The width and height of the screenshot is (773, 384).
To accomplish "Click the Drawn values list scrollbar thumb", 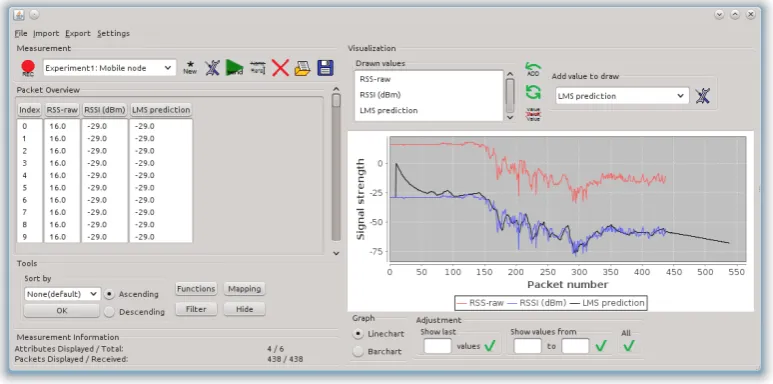I will point(510,96).
